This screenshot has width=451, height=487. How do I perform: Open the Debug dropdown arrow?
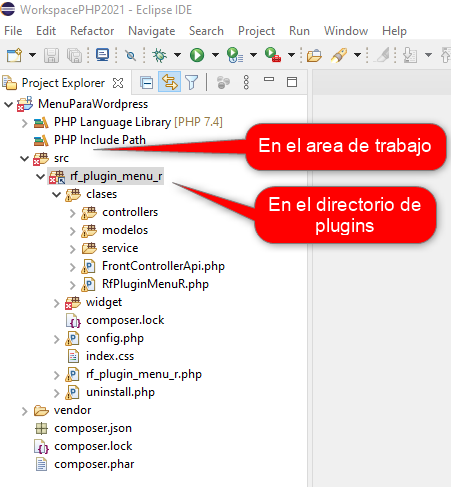pyautogui.click(x=177, y=55)
